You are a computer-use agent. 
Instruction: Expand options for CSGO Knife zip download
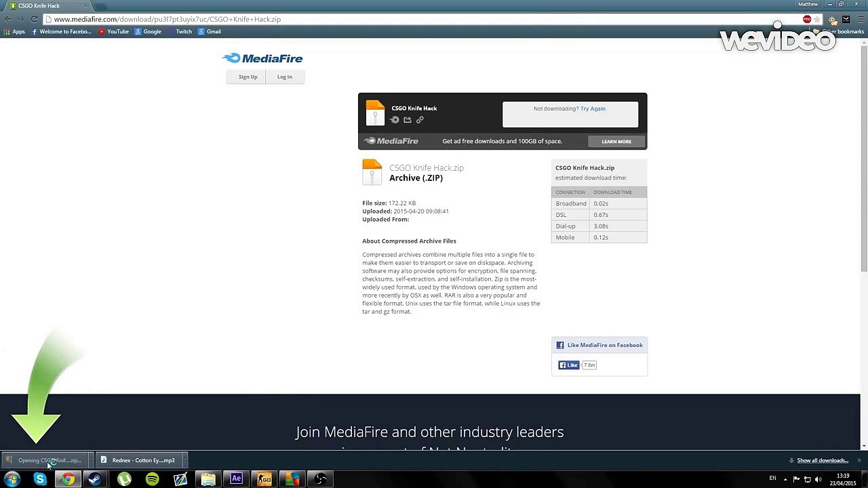[x=91, y=460]
